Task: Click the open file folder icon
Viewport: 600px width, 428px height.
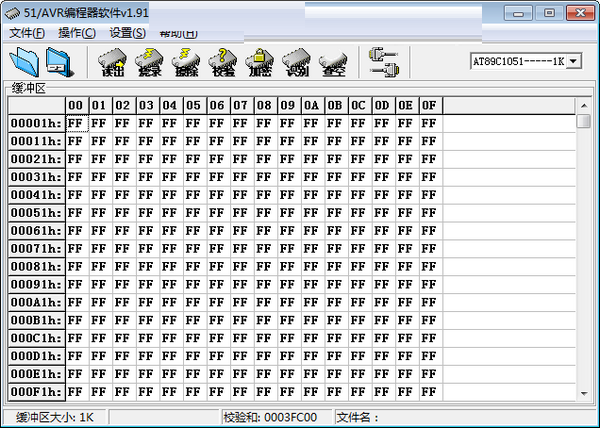Action: (24, 62)
